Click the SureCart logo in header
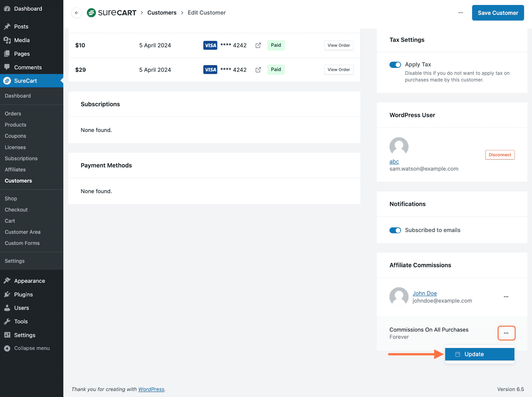 [112, 13]
